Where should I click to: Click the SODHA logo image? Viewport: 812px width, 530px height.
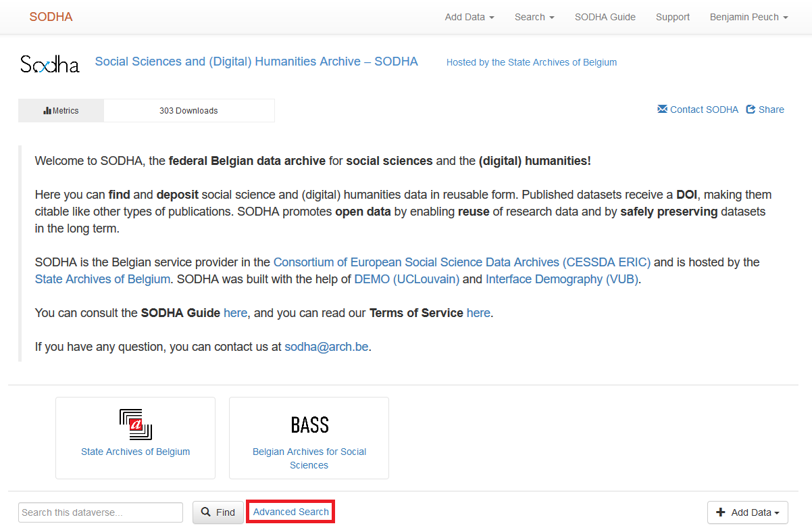tap(49, 64)
